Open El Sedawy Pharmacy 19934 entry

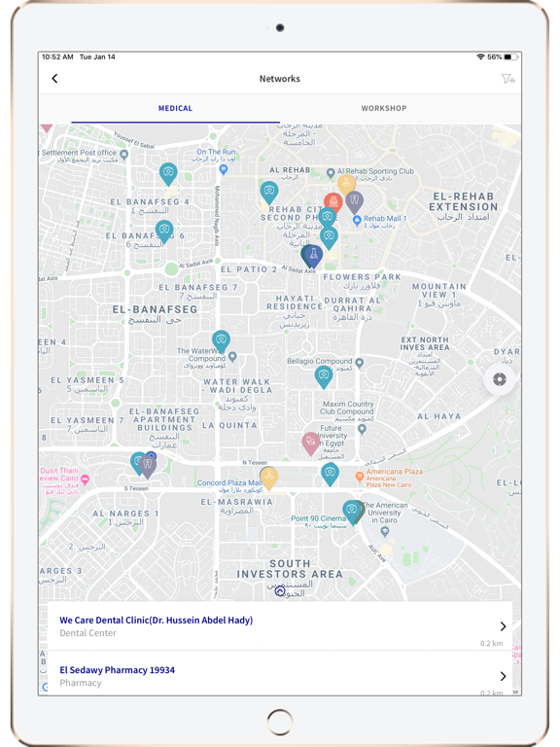click(280, 676)
